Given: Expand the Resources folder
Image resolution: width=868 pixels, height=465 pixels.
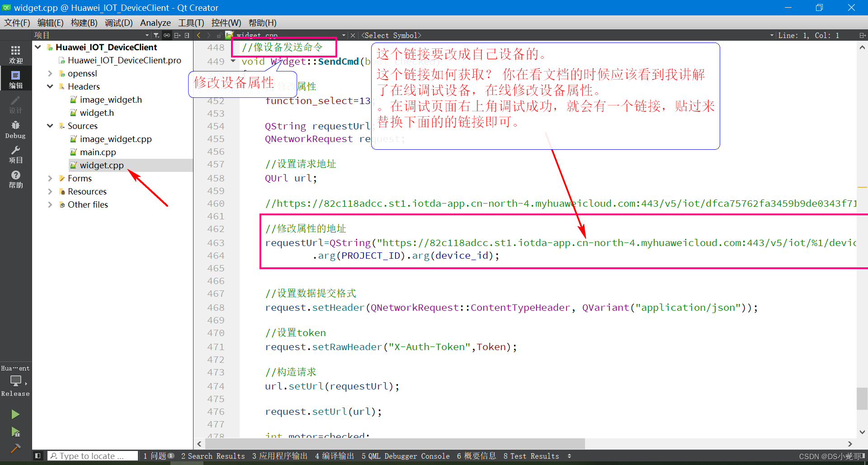Looking at the screenshot, I should pos(50,191).
